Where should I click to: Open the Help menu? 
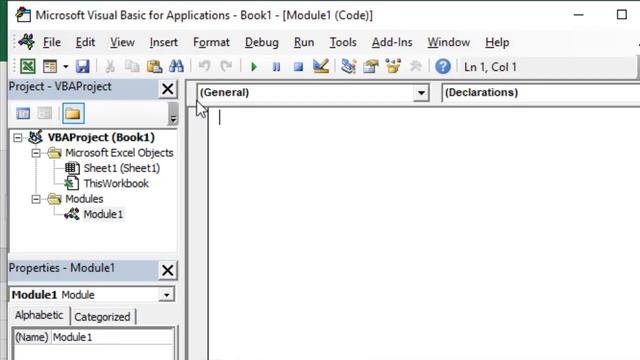[x=497, y=42]
